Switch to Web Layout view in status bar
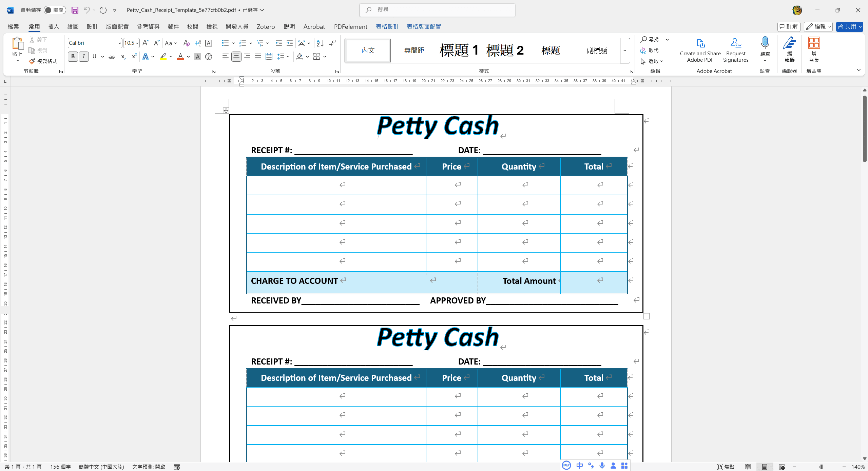The width and height of the screenshot is (868, 471). point(782,467)
